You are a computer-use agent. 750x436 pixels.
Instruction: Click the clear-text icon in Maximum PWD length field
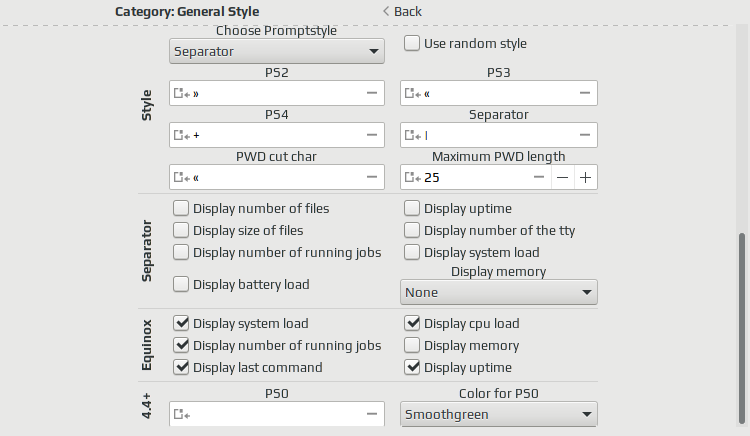tap(539, 177)
